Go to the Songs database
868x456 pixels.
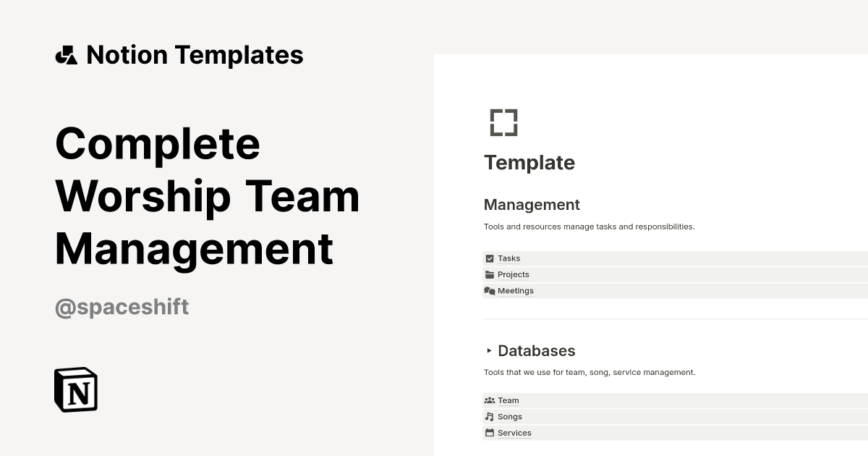click(510, 417)
